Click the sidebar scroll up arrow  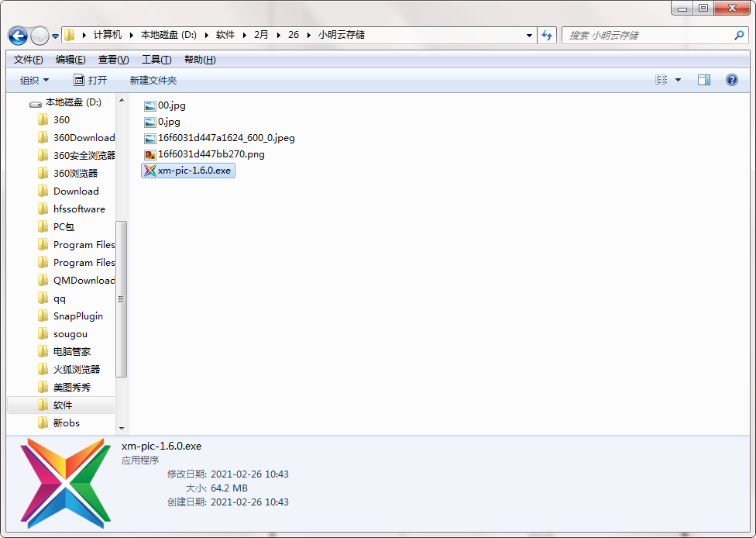tap(122, 100)
